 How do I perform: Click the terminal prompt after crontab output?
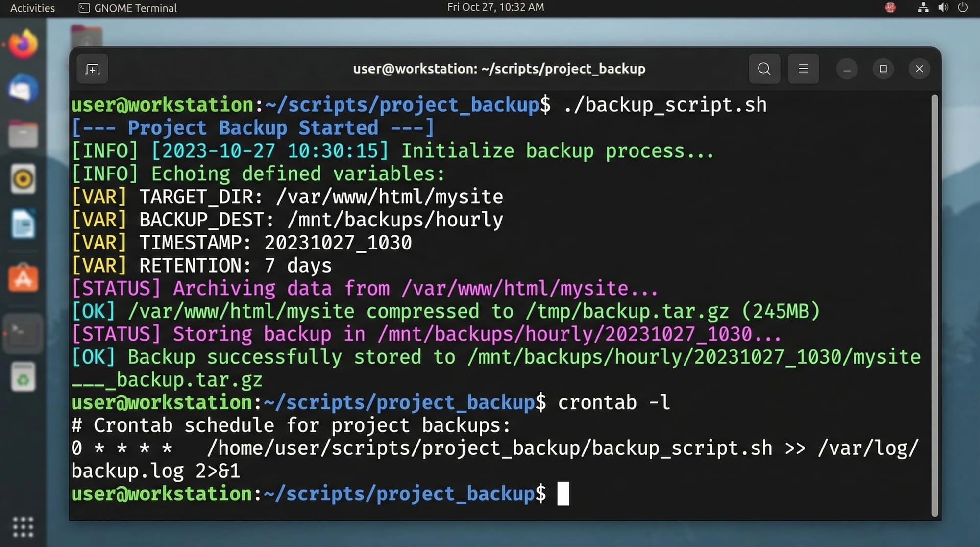[x=563, y=493]
